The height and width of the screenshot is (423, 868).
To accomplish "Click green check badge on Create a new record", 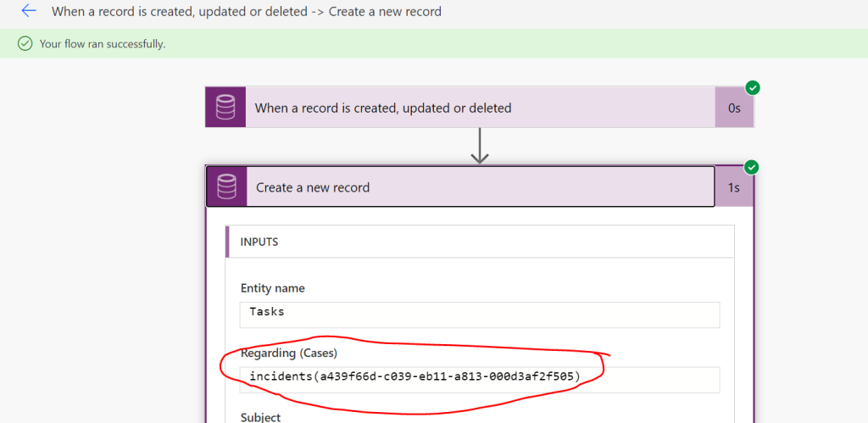I will (x=752, y=167).
